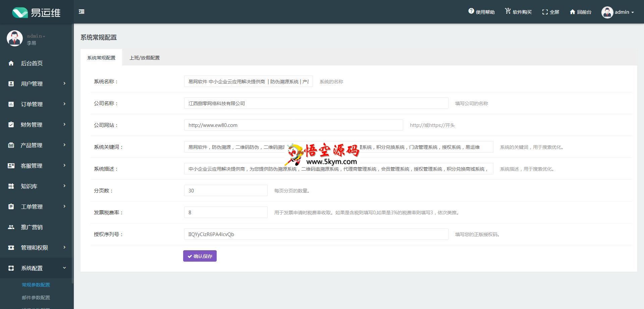Image resolution: width=644 pixels, height=309 pixels.
Task: Select 邮件参数配置 submenu link
Action: [36, 298]
